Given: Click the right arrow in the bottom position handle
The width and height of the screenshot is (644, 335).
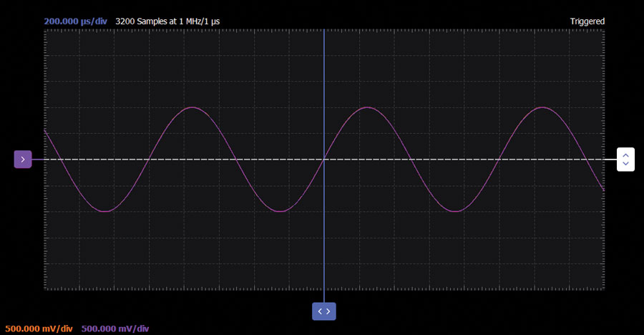Looking at the screenshot, I should click(328, 311).
